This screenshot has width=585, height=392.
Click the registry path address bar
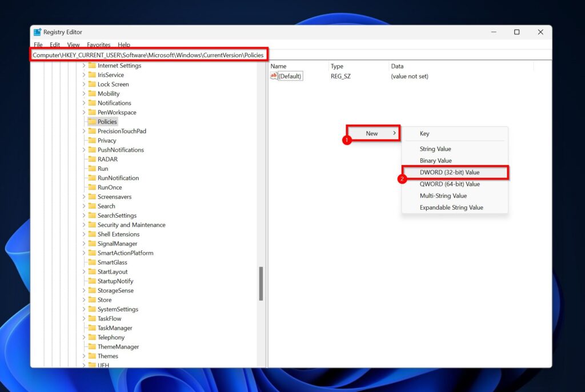point(148,55)
